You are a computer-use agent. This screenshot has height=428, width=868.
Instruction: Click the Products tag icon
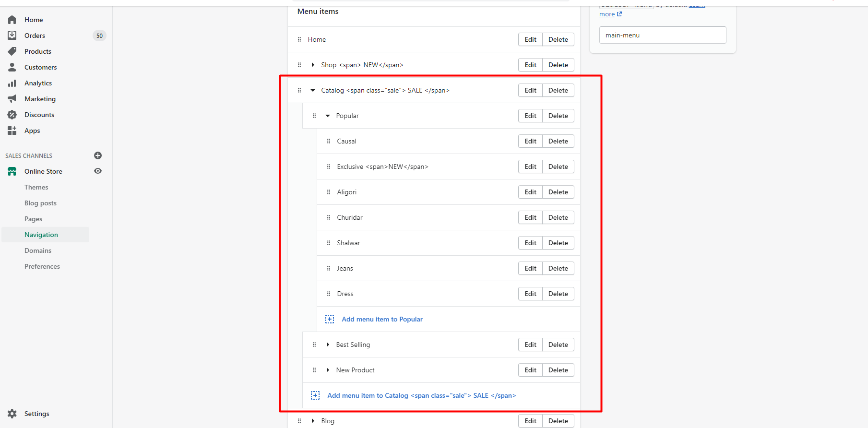click(x=12, y=51)
